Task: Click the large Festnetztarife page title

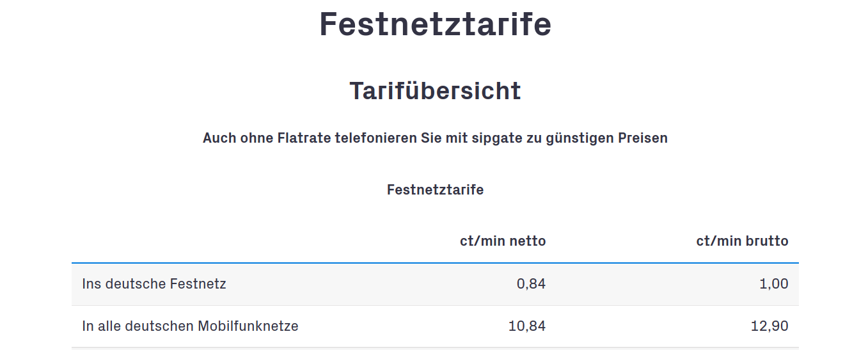Action: coord(435,24)
